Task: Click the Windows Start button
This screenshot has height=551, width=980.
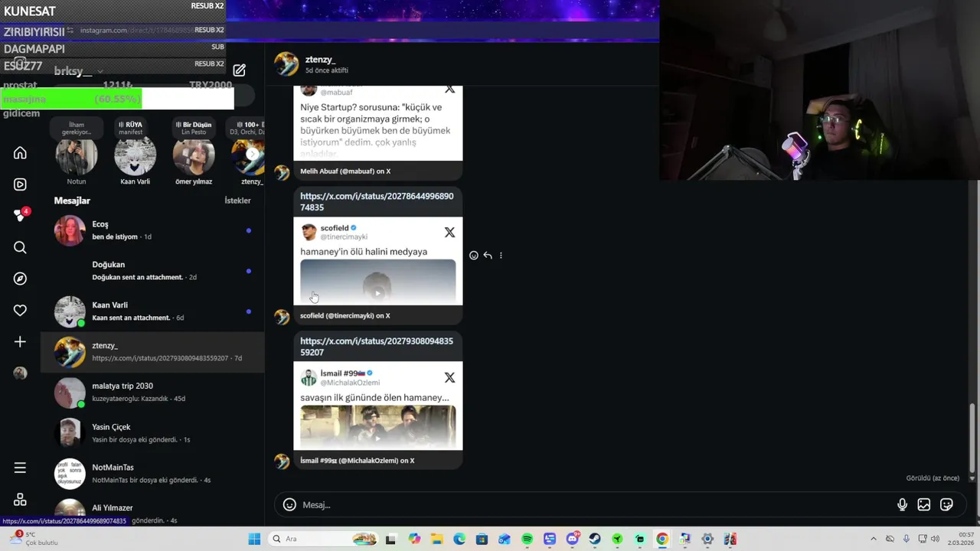Action: (x=254, y=539)
